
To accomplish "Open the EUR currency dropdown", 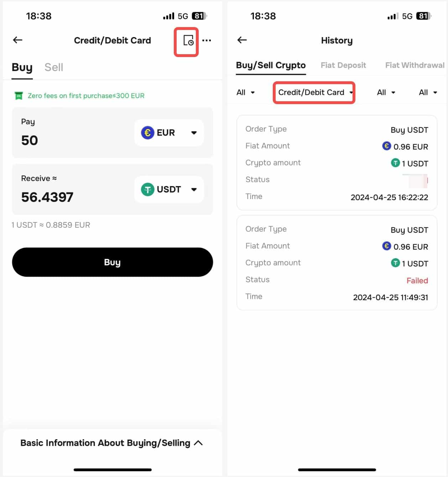I will [169, 133].
